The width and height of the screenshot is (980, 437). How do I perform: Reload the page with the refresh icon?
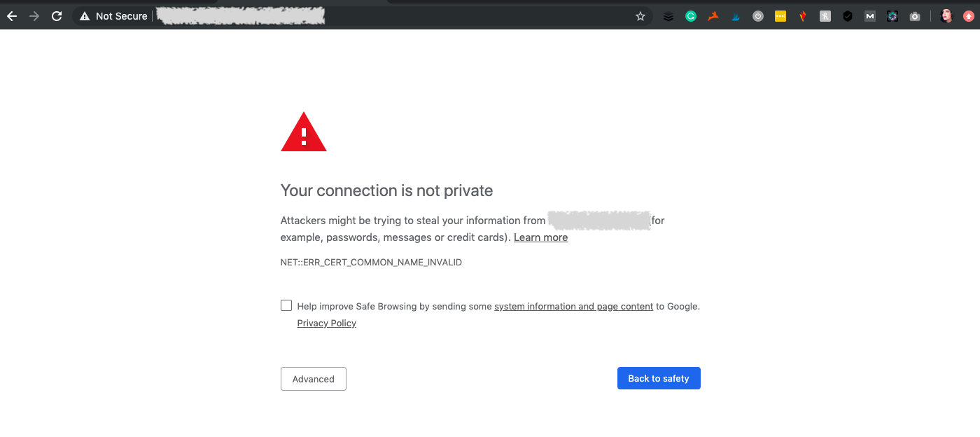tap(57, 16)
